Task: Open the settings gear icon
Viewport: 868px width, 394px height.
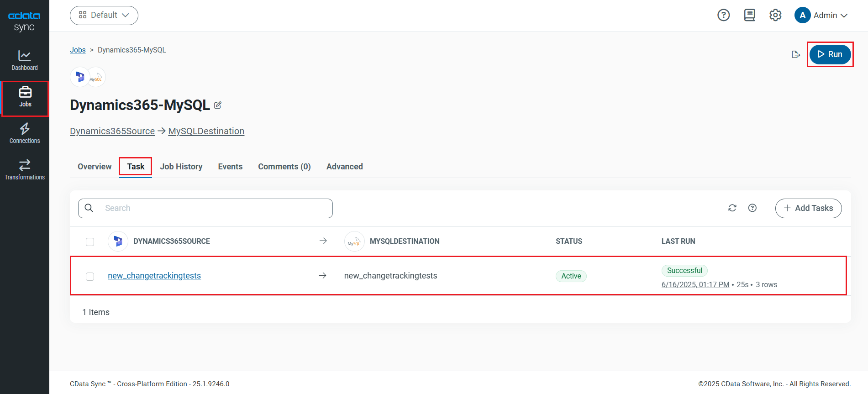Action: tap(775, 15)
